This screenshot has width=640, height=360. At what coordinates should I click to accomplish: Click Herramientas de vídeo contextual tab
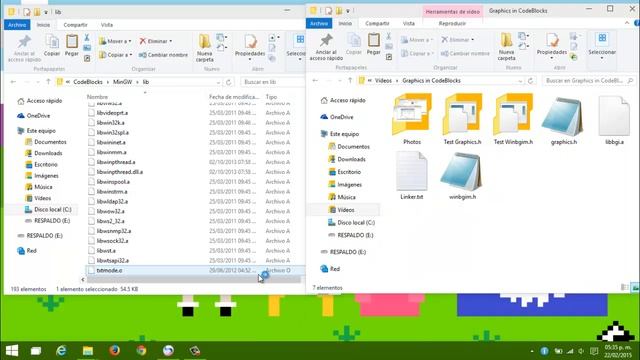(x=453, y=12)
